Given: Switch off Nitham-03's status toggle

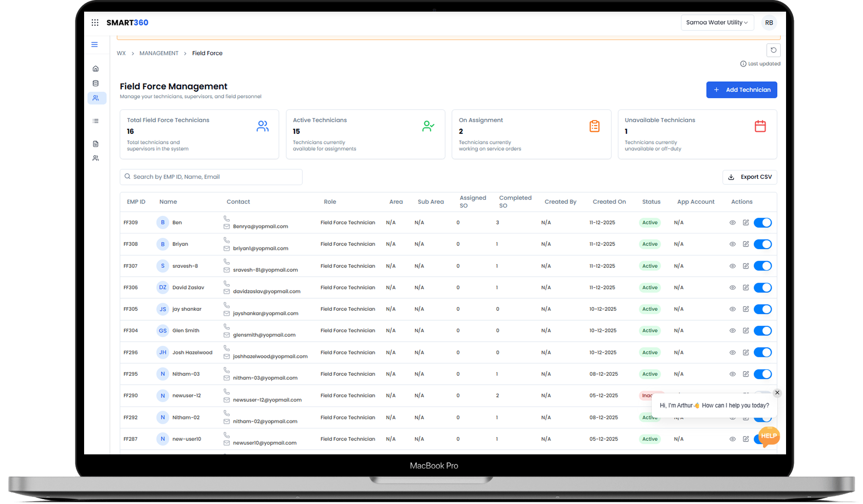Looking at the screenshot, I should 762,374.
